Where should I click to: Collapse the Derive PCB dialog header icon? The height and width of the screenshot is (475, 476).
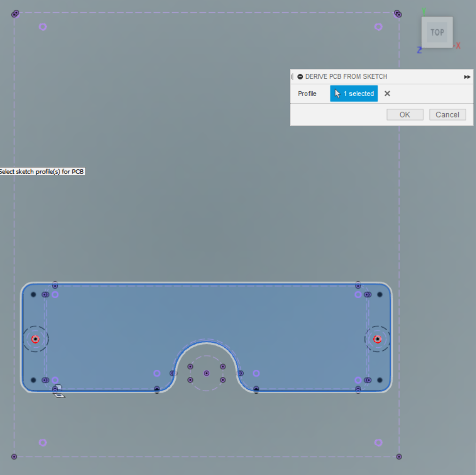pyautogui.click(x=300, y=76)
